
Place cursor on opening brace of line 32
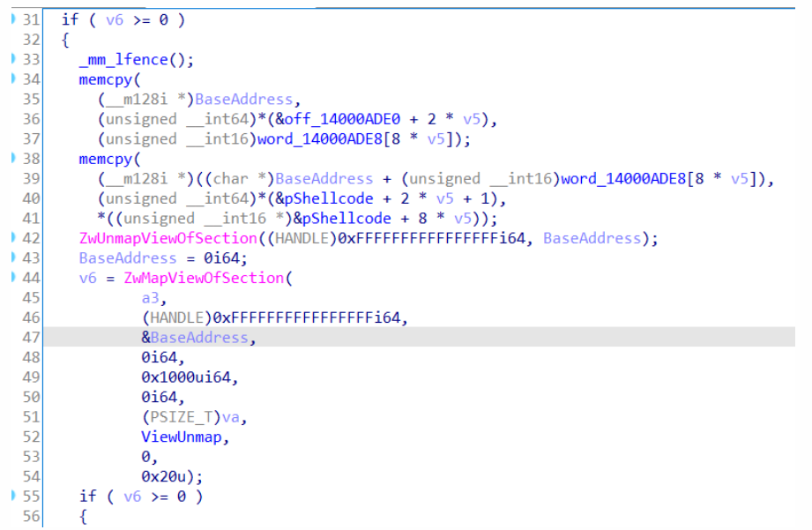coord(65,40)
